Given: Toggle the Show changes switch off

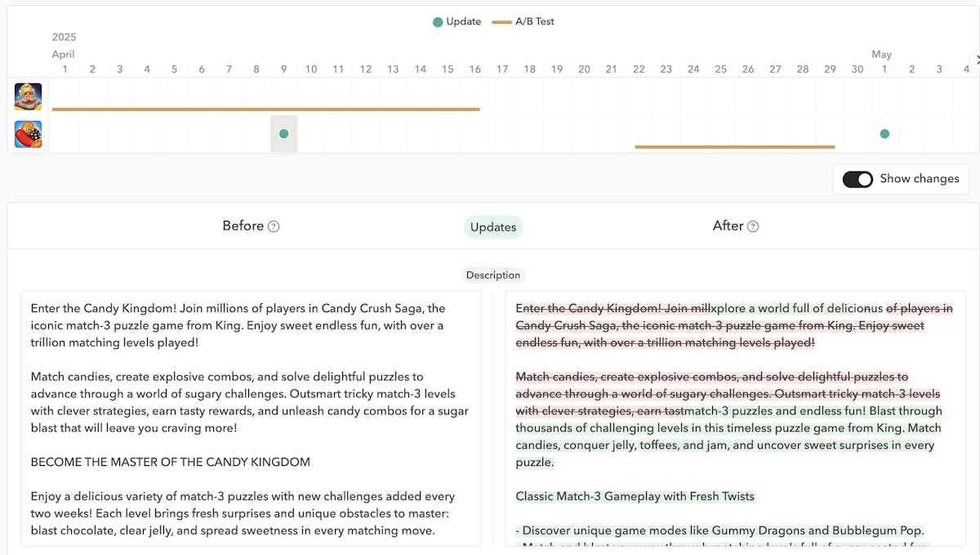Looking at the screenshot, I should tap(857, 179).
